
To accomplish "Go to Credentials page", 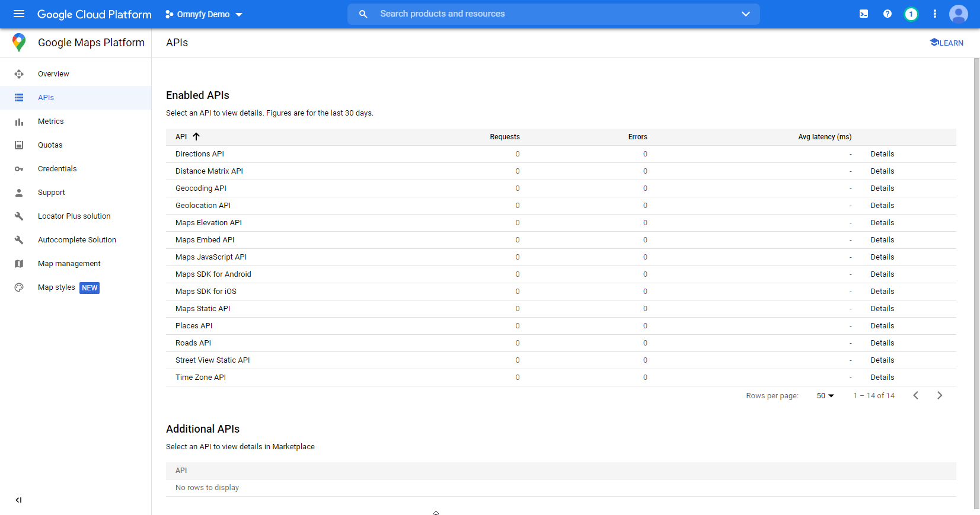I will click(x=58, y=169).
